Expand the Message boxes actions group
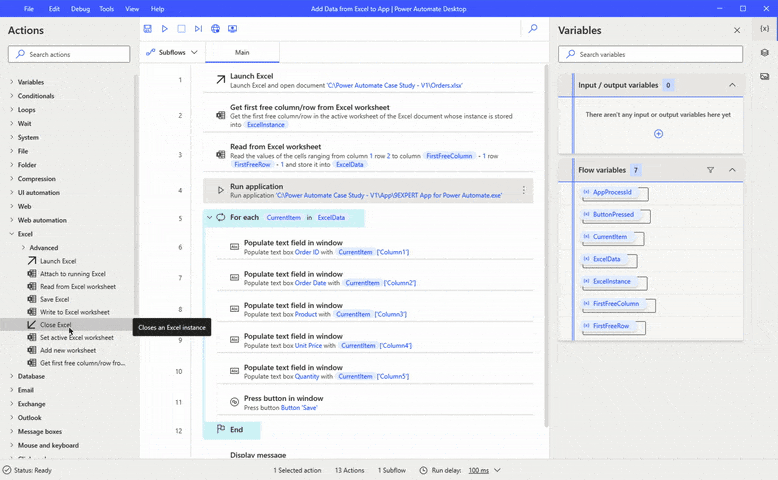The image size is (778, 480). tap(11, 431)
